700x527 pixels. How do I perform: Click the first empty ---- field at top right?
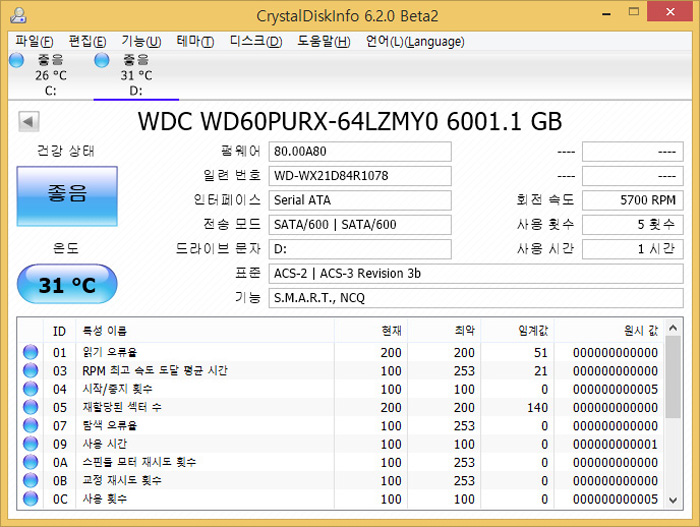(633, 151)
